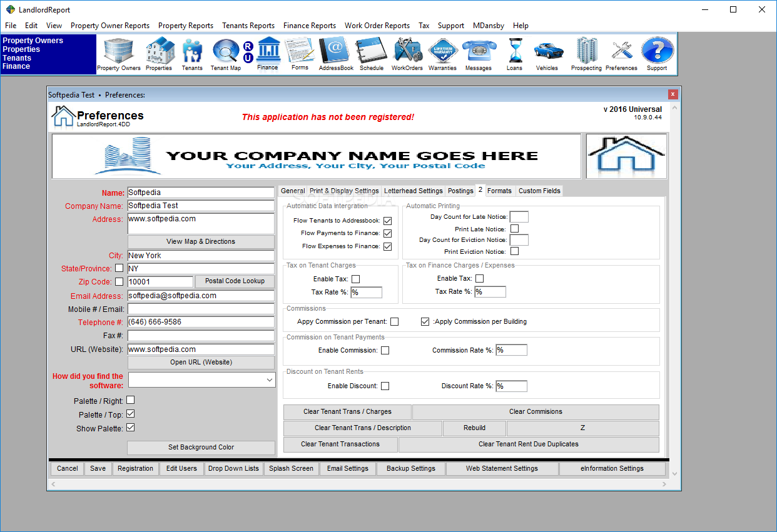Open the Properties toolbar icon

tap(160, 54)
